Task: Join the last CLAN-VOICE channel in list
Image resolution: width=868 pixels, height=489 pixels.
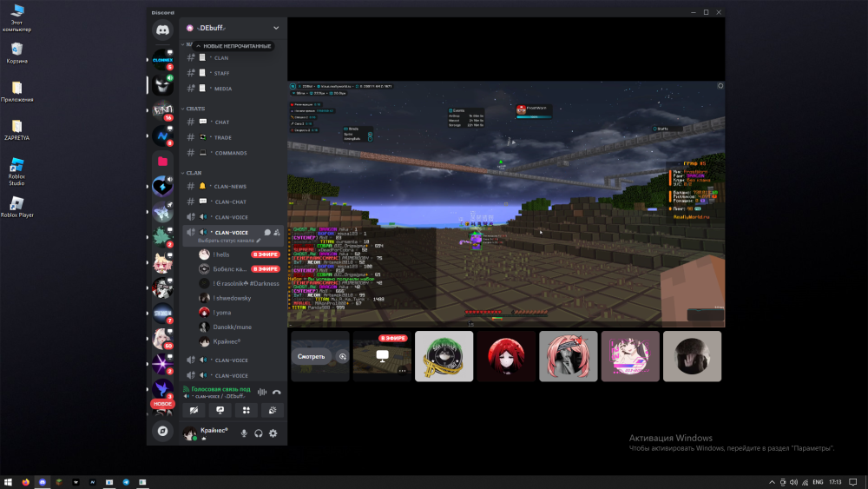Action: [233, 375]
